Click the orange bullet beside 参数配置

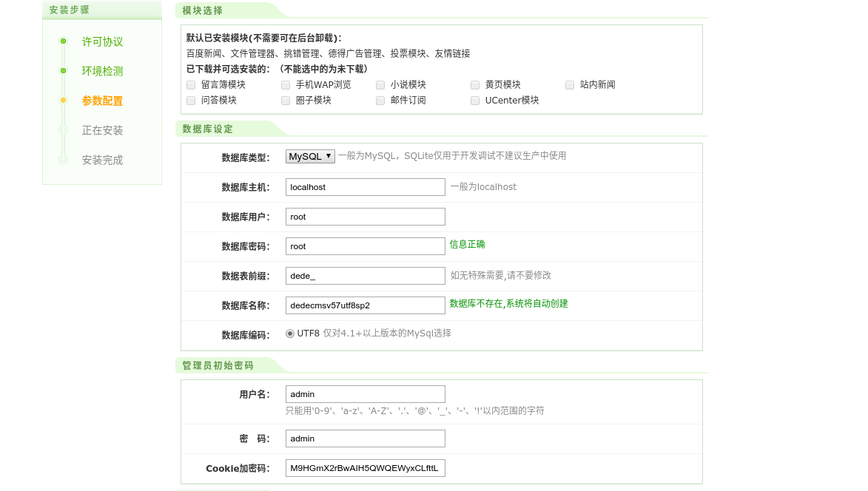tap(63, 100)
